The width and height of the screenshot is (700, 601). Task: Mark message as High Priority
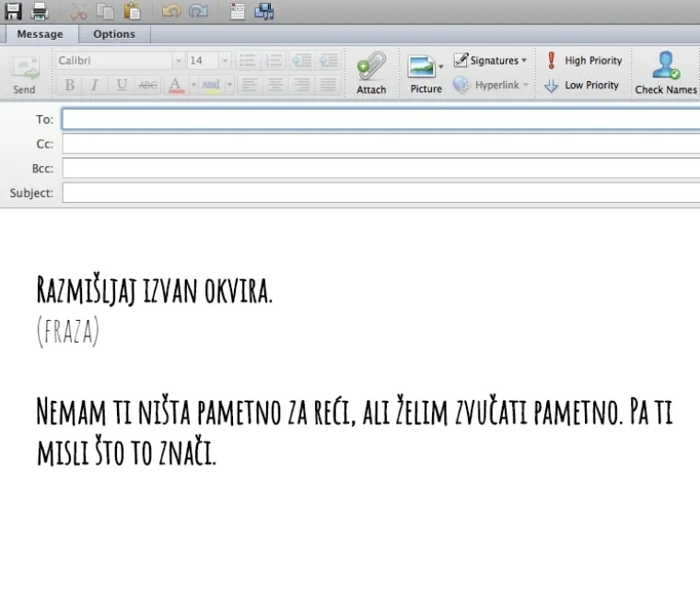(x=583, y=61)
